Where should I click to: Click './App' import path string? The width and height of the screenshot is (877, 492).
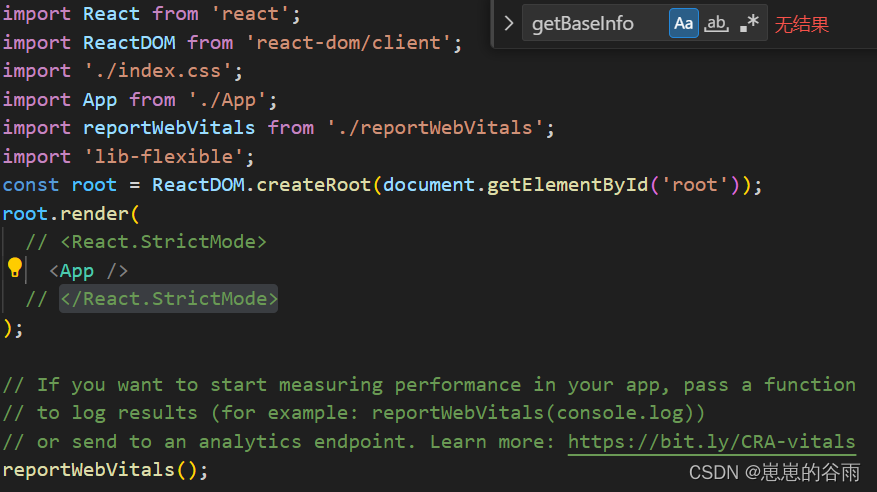227,100
